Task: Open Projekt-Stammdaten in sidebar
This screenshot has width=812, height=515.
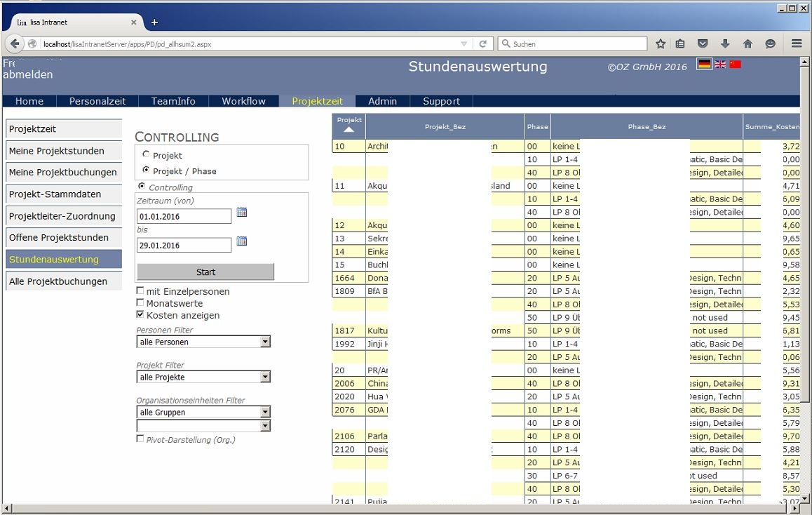Action: (64, 194)
